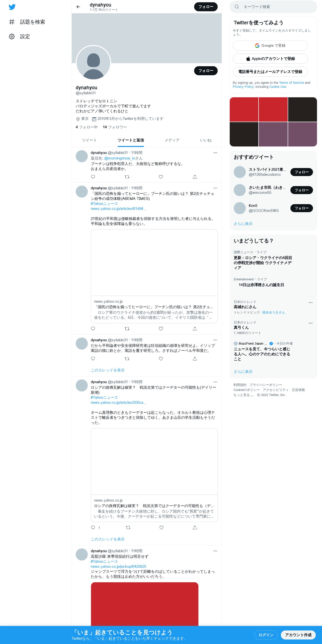This screenshot has width=322, height=644.
Task: Click the search magnifier icon
Action: (236, 7)
